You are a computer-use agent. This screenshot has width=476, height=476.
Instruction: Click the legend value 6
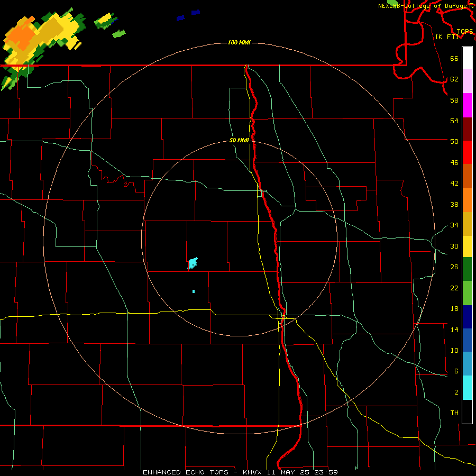(456, 371)
